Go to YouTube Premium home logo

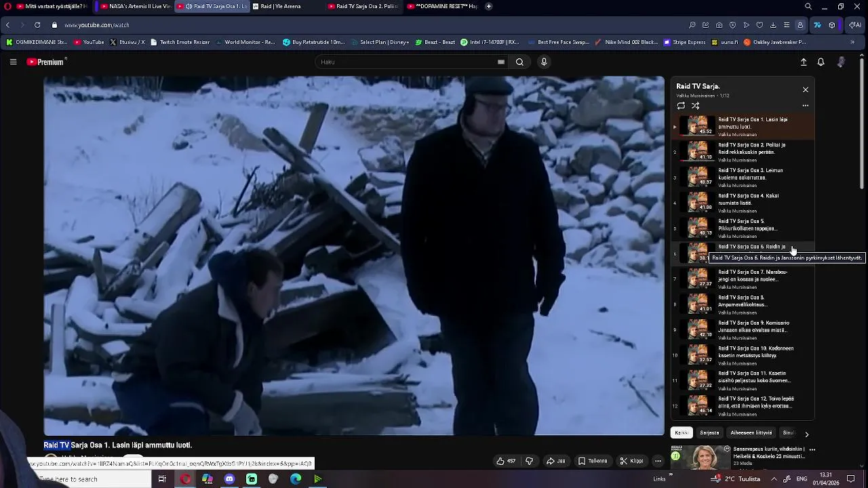pos(45,62)
